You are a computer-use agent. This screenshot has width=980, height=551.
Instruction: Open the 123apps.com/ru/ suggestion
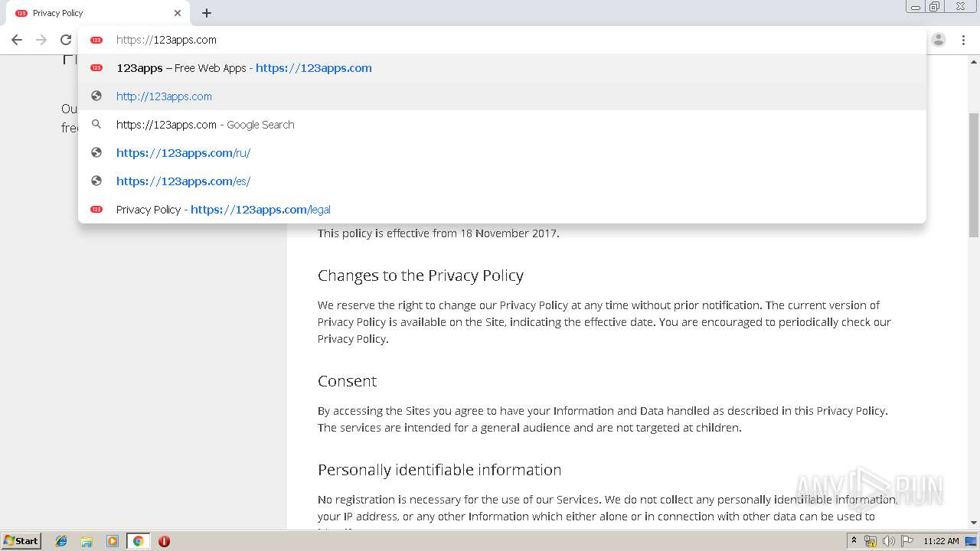click(183, 153)
